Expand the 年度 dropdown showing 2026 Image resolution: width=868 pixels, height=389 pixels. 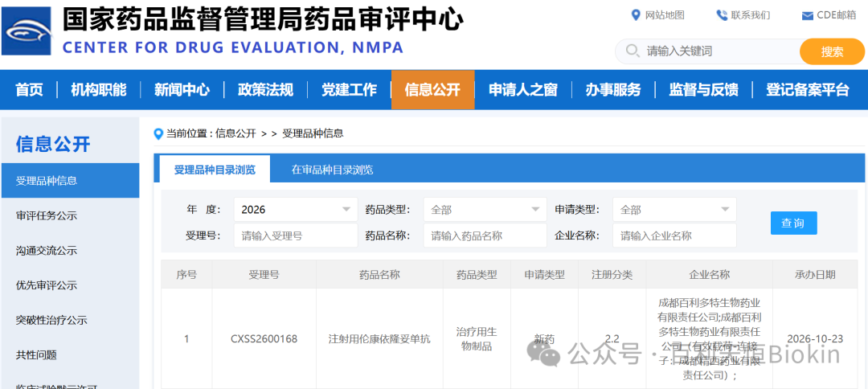coord(296,210)
